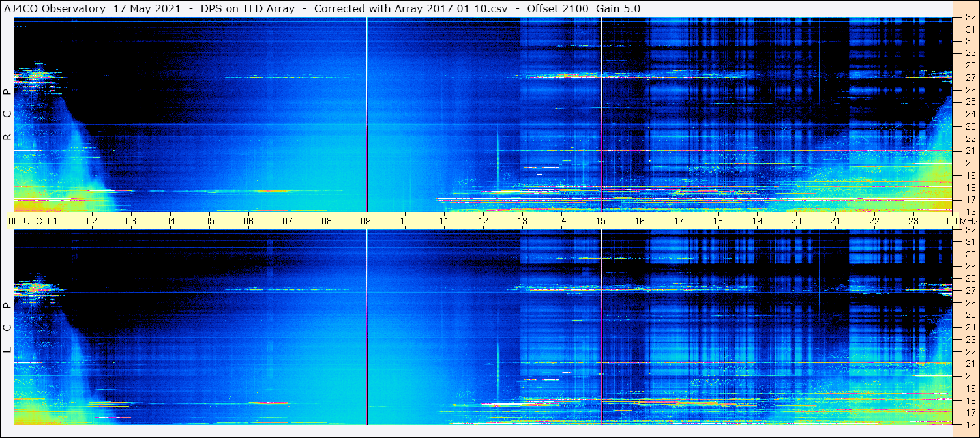This screenshot has height=438, width=980.
Task: Click the 09 UTC hour label
Action: click(366, 221)
